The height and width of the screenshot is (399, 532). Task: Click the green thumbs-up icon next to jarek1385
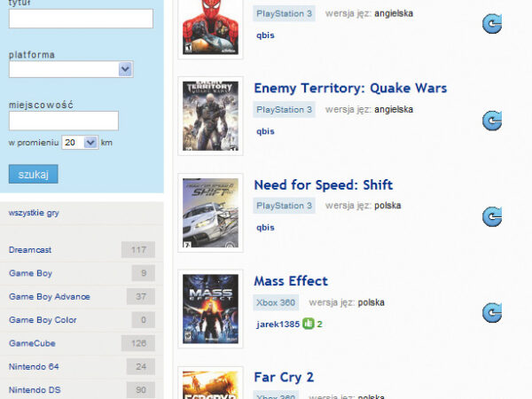pyautogui.click(x=309, y=324)
